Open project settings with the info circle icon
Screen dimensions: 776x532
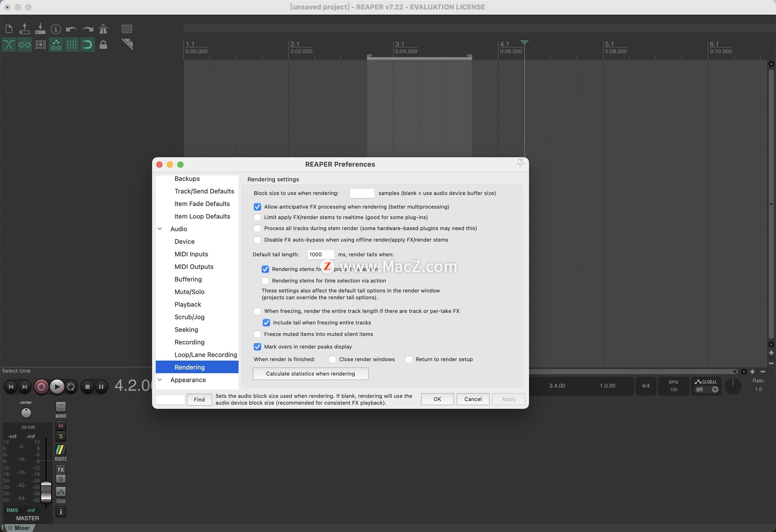point(56,29)
